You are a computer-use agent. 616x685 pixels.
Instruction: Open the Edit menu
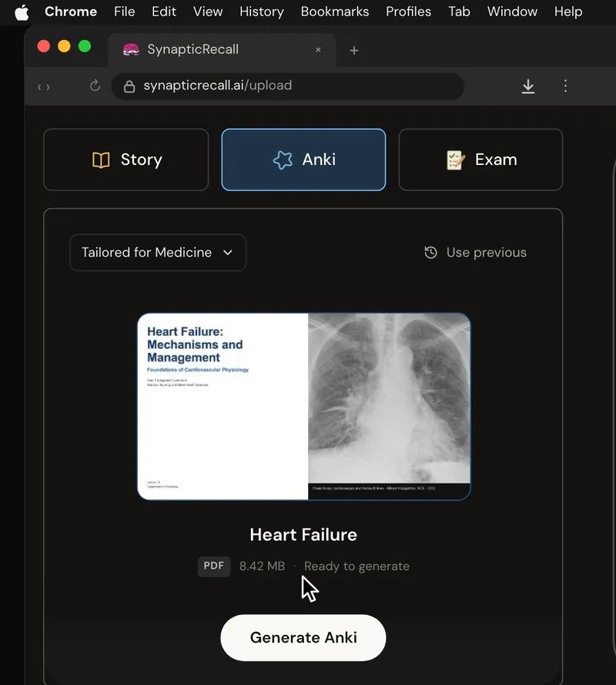pos(164,12)
